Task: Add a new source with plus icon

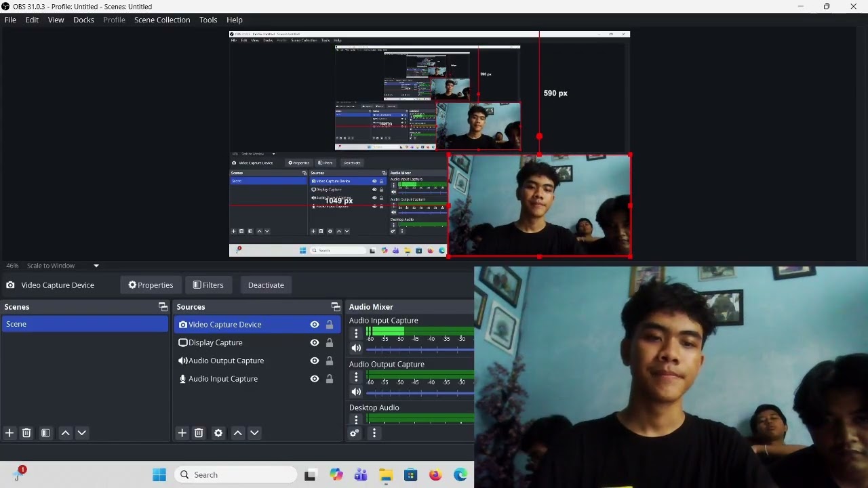Action: 182,432
